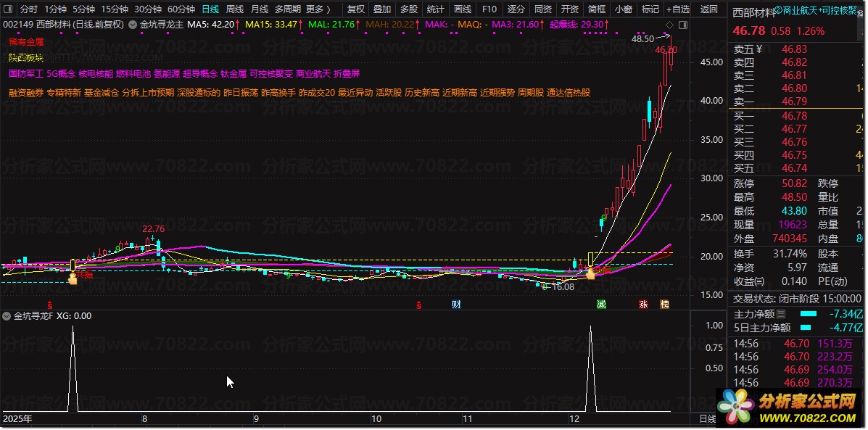Select the 买一 46.78 bid row
Image resolution: width=868 pixels, height=430 pixels.
pos(797,116)
